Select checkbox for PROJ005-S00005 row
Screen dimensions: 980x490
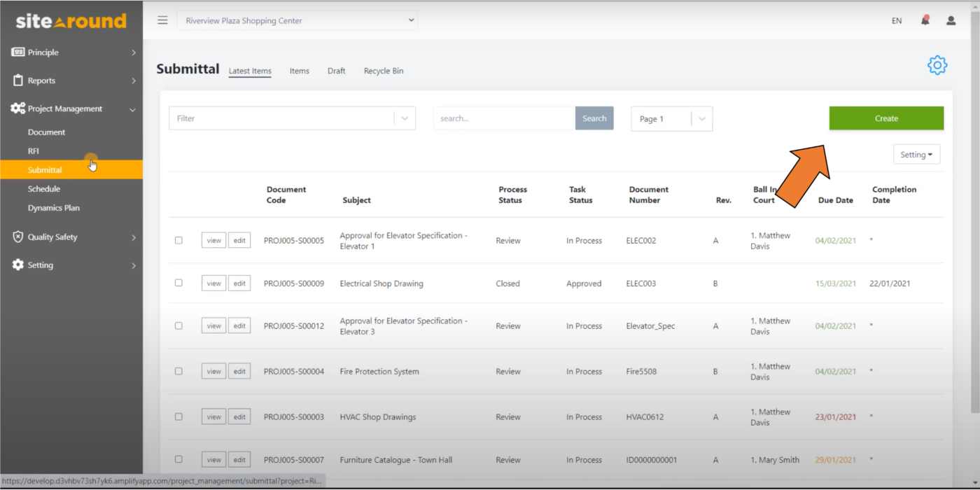pyautogui.click(x=178, y=240)
